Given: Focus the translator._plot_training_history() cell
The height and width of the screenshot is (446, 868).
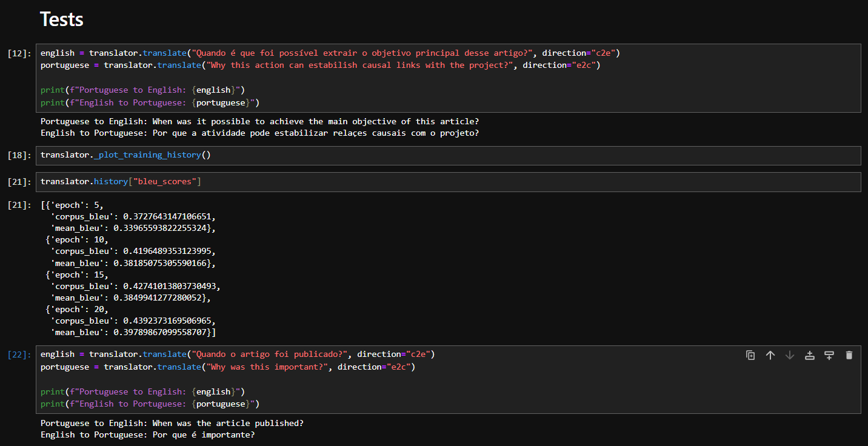Looking at the screenshot, I should pos(449,155).
